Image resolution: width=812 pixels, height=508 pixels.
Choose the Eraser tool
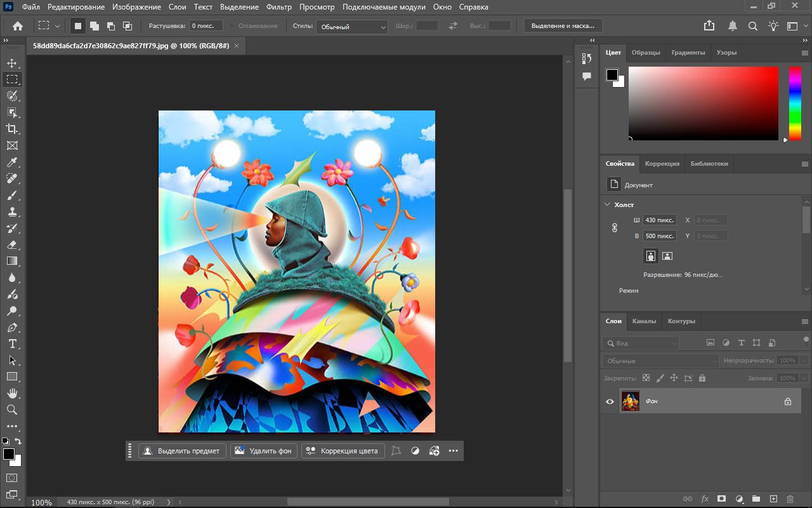point(12,244)
